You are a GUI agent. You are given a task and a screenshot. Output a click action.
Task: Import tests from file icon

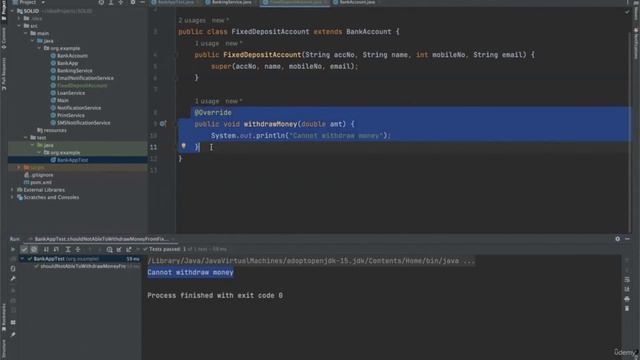coord(119,249)
